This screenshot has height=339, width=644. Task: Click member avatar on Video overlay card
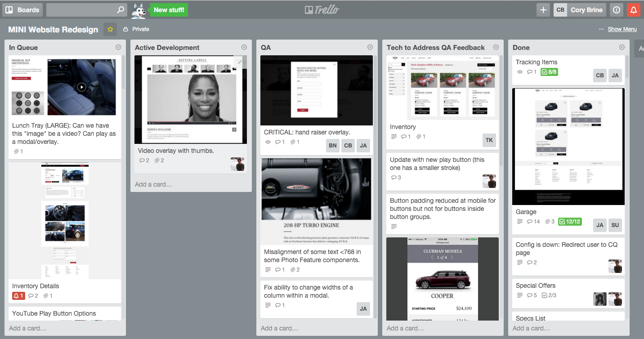point(237,164)
